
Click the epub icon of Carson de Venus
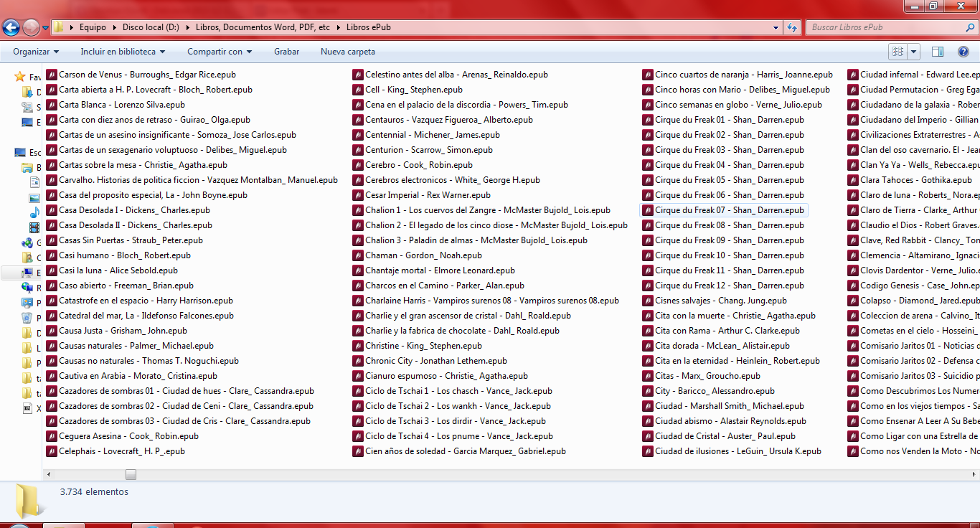pos(52,75)
